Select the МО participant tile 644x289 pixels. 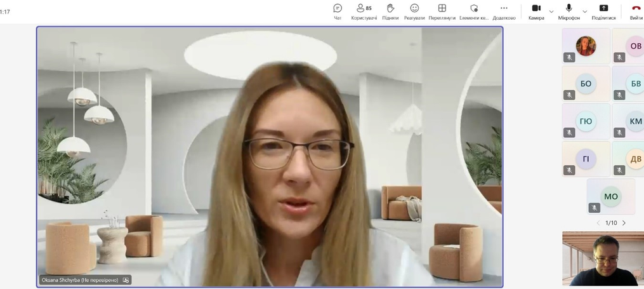point(611,196)
